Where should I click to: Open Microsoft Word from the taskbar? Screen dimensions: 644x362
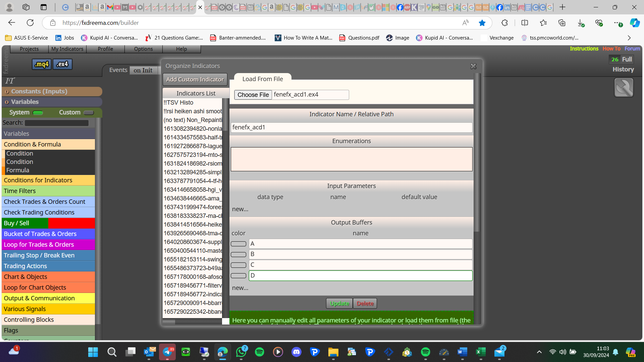coord(462,352)
